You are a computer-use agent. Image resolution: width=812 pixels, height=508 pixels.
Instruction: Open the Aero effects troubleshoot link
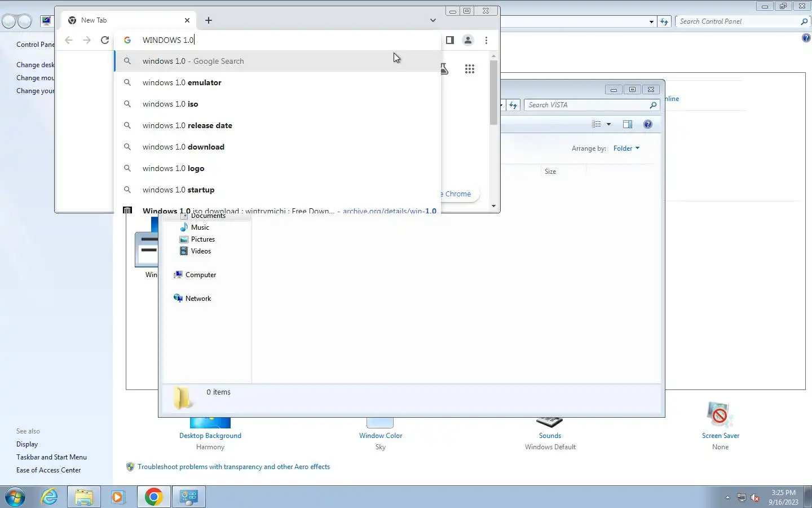coord(233,467)
